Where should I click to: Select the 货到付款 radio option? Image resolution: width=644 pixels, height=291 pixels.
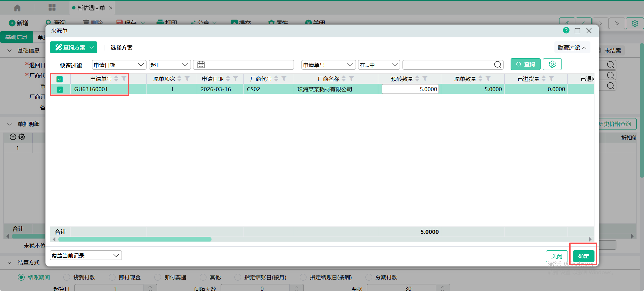pos(67,277)
